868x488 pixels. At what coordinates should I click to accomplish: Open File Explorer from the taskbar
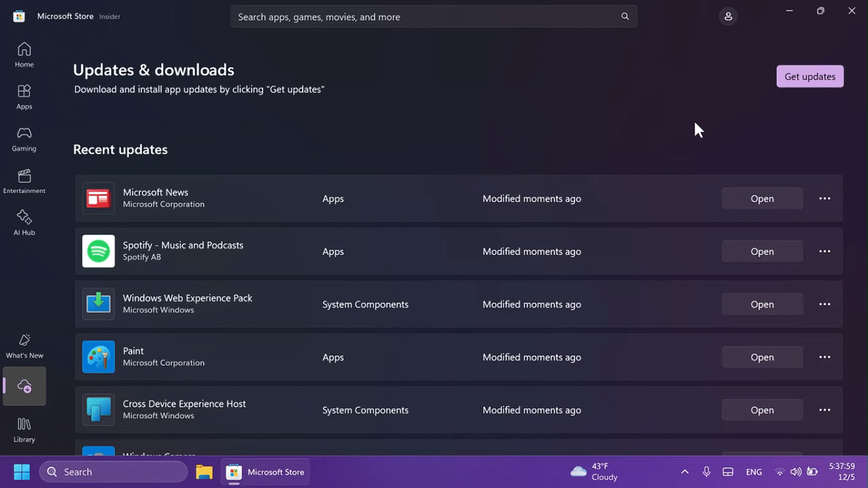(204, 472)
